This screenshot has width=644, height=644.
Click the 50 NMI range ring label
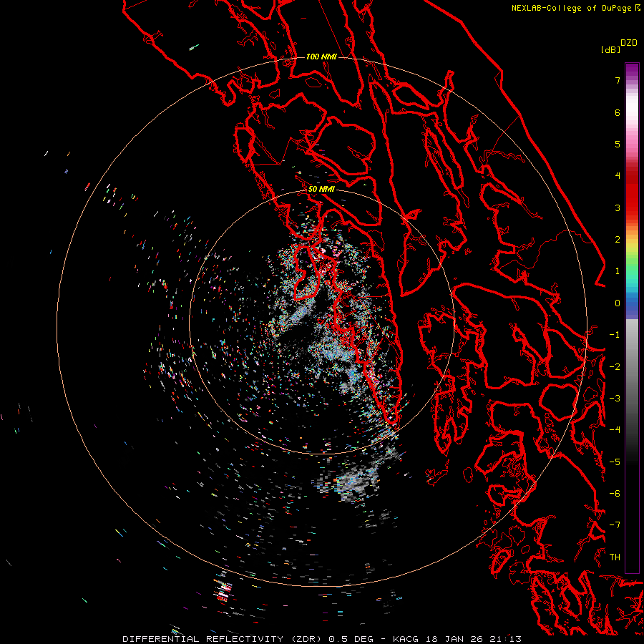tap(321, 189)
